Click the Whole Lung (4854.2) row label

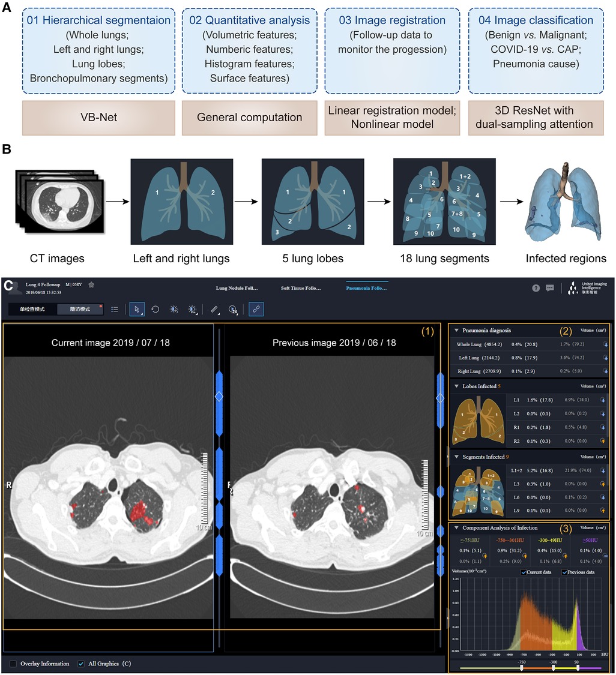pos(479,344)
